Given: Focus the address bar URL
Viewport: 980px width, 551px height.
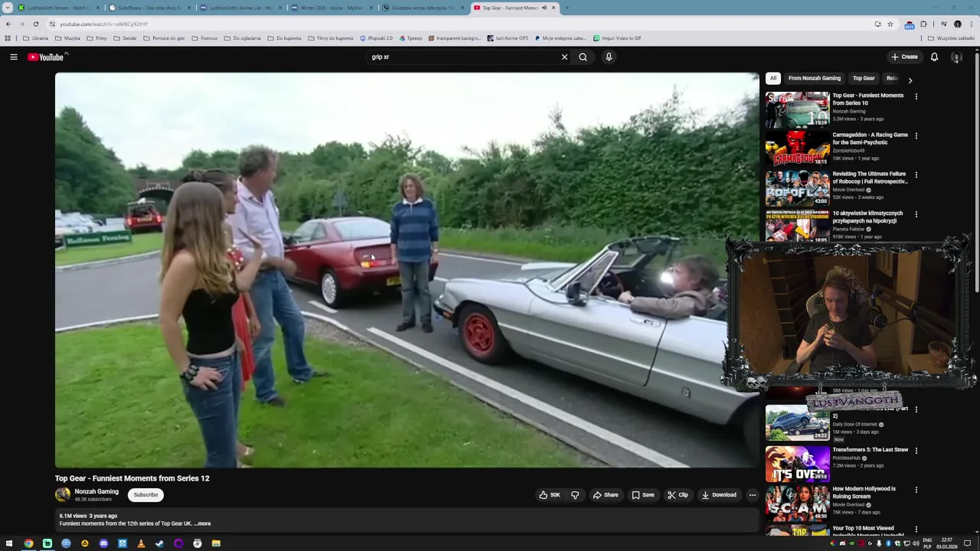Looking at the screenshot, I should coord(104,24).
